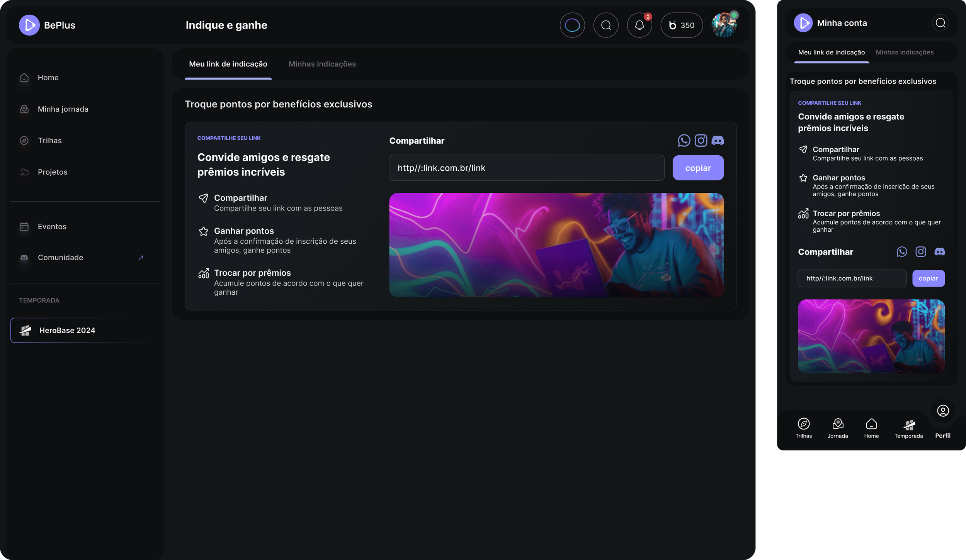
Task: Click the 350 points balance pill
Action: tap(682, 25)
